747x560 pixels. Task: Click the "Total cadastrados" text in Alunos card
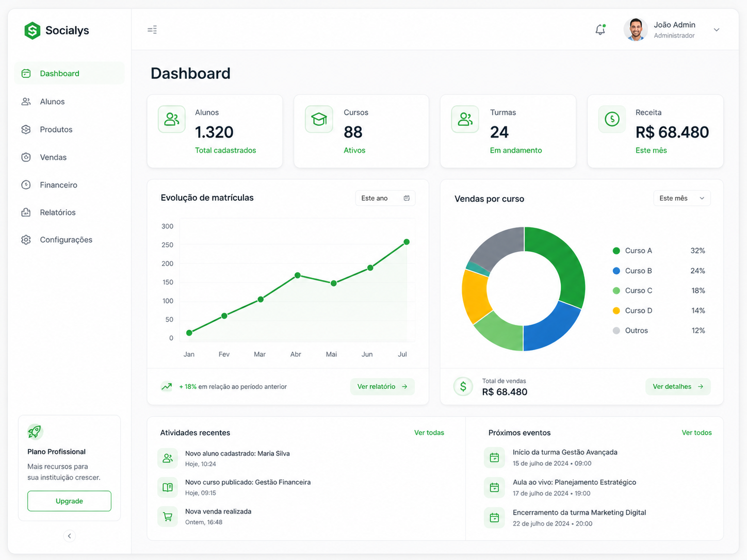(x=225, y=150)
